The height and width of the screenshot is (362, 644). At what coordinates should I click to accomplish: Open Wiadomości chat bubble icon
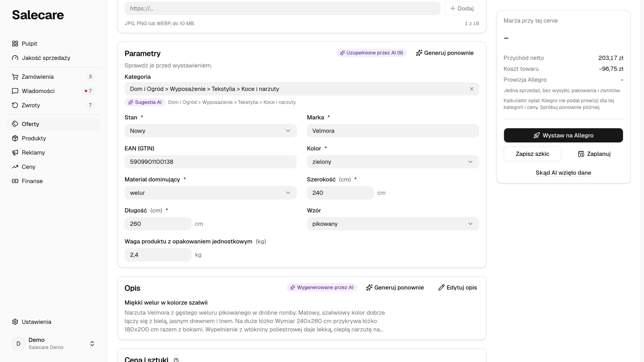(x=15, y=91)
